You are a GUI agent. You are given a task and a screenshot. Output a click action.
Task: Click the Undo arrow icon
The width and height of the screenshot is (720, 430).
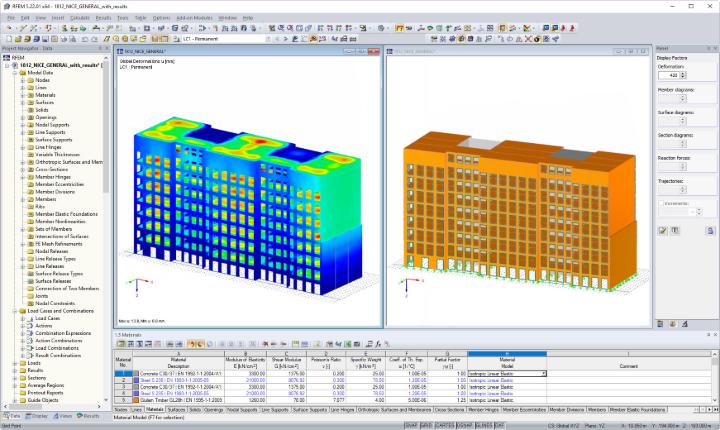[84, 39]
